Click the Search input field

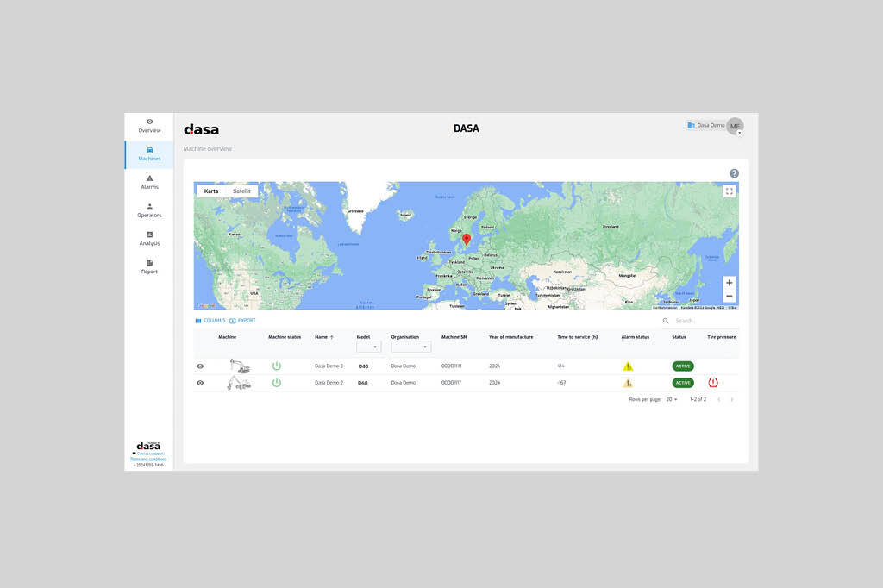point(703,321)
